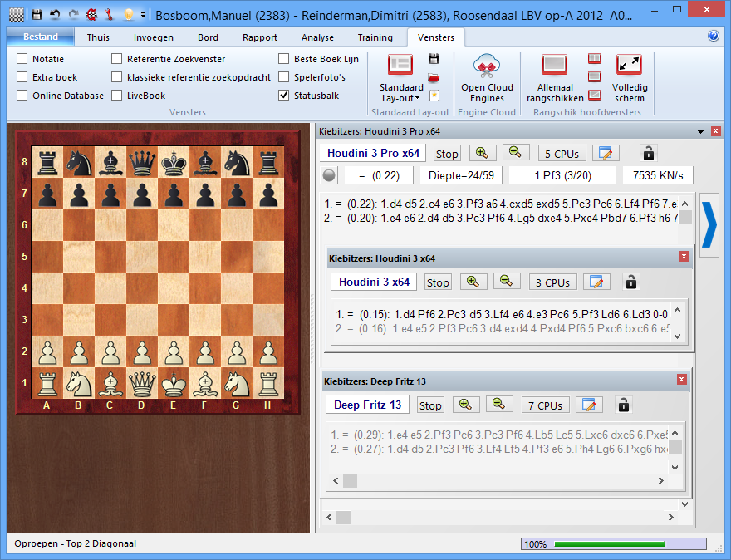Open the 7 CPUs selector
This screenshot has width=731, height=560.
click(545, 405)
